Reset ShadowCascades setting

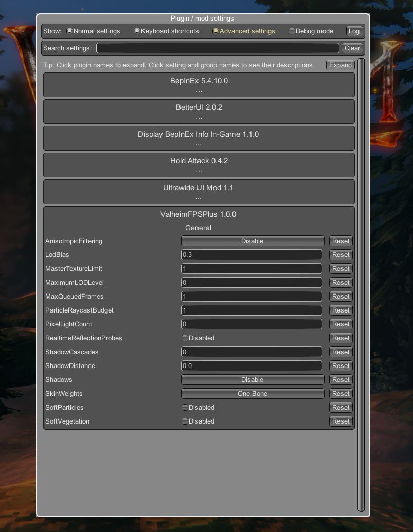tap(340, 352)
